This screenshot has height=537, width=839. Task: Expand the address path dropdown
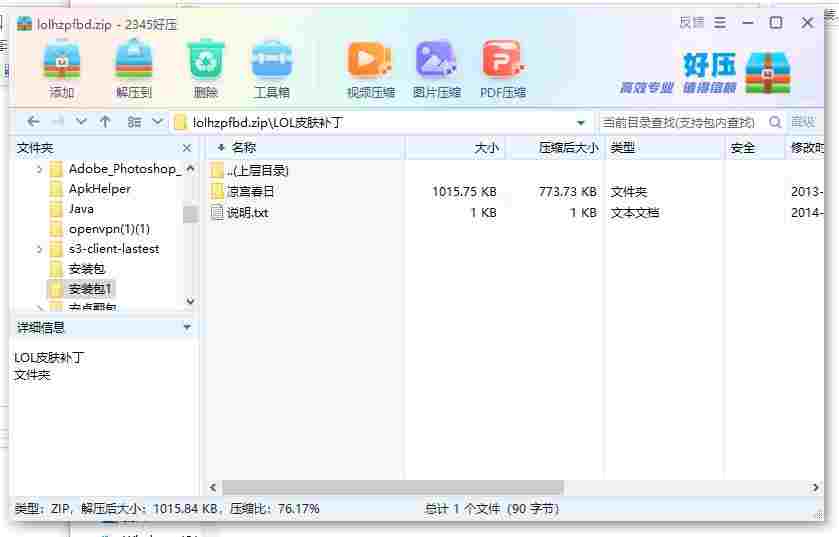point(581,123)
